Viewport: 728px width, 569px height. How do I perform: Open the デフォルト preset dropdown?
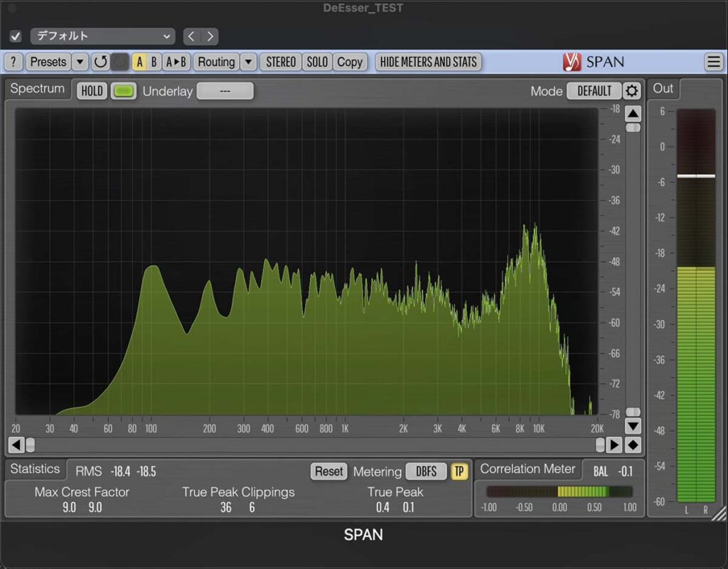coord(102,36)
